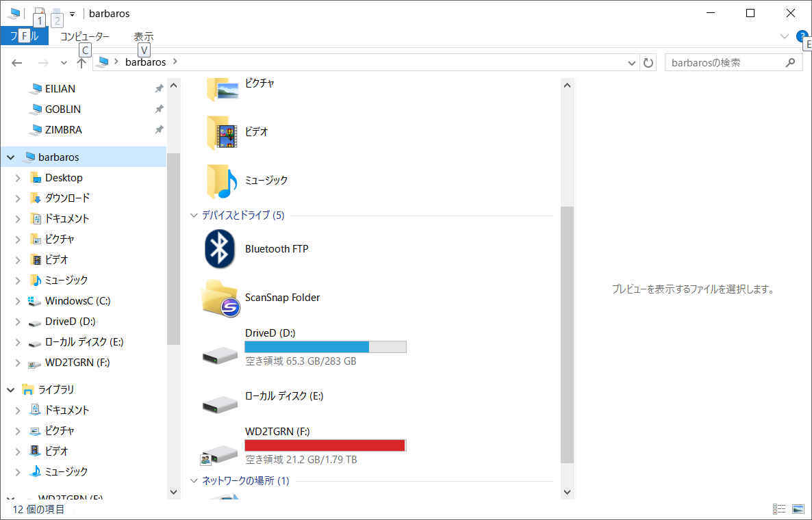Open the recent locations dropdown arrow
812x520 pixels.
64,63
